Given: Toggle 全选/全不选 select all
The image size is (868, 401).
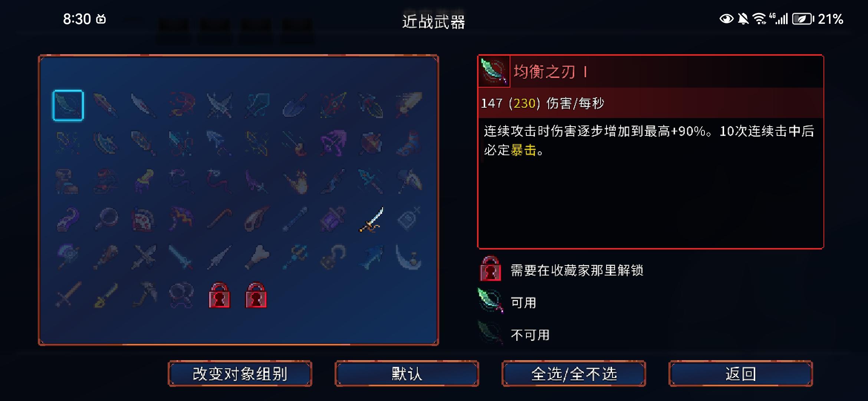Looking at the screenshot, I should pyautogui.click(x=574, y=374).
